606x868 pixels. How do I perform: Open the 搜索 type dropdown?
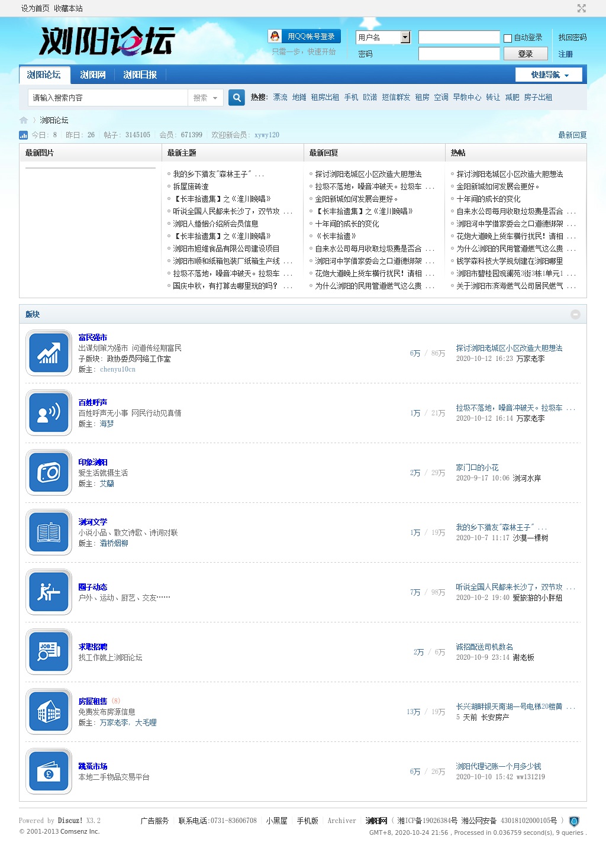point(205,98)
